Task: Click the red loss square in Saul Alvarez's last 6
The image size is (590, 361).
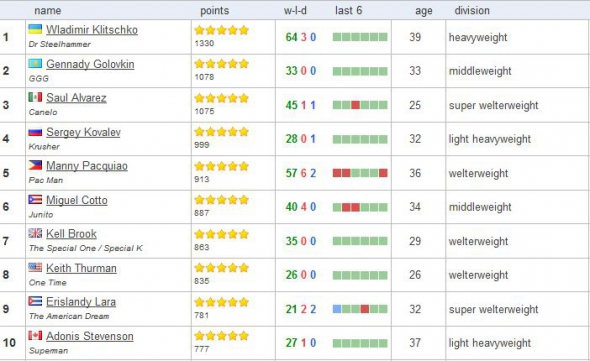Action: tap(356, 105)
